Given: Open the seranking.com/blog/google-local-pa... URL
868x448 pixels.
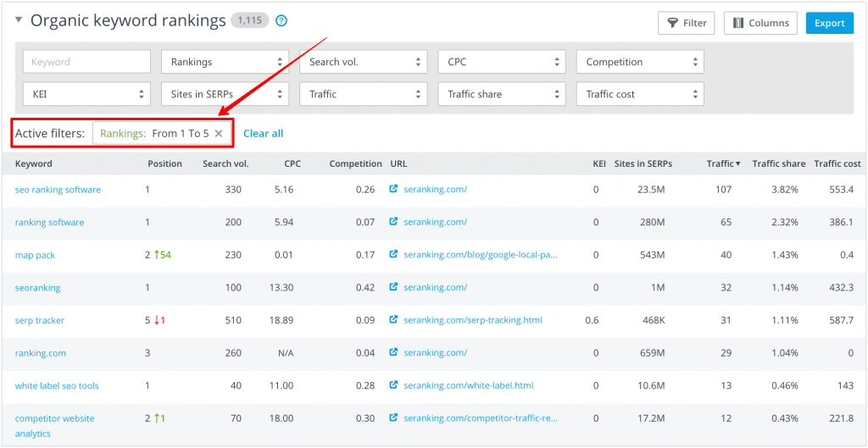Looking at the screenshot, I should click(x=480, y=255).
